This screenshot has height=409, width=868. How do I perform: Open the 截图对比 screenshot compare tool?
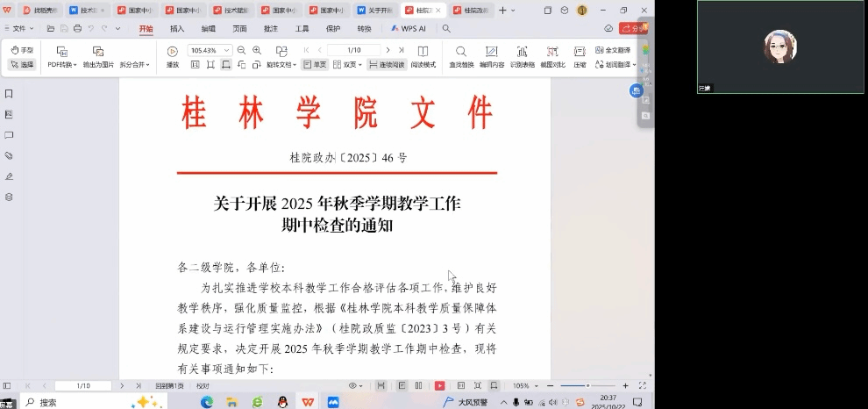[552, 57]
